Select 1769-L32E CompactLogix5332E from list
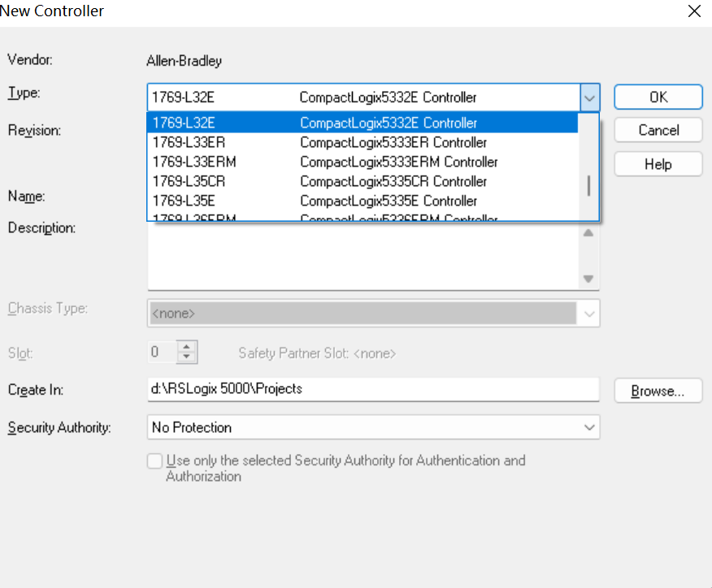Screen dimensions: 712x588 pyautogui.click(x=362, y=123)
